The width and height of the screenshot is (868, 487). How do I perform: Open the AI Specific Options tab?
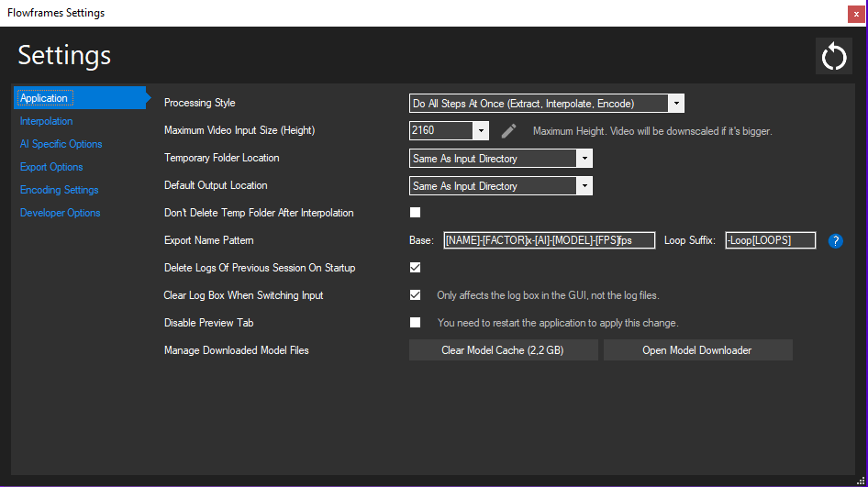[61, 144]
